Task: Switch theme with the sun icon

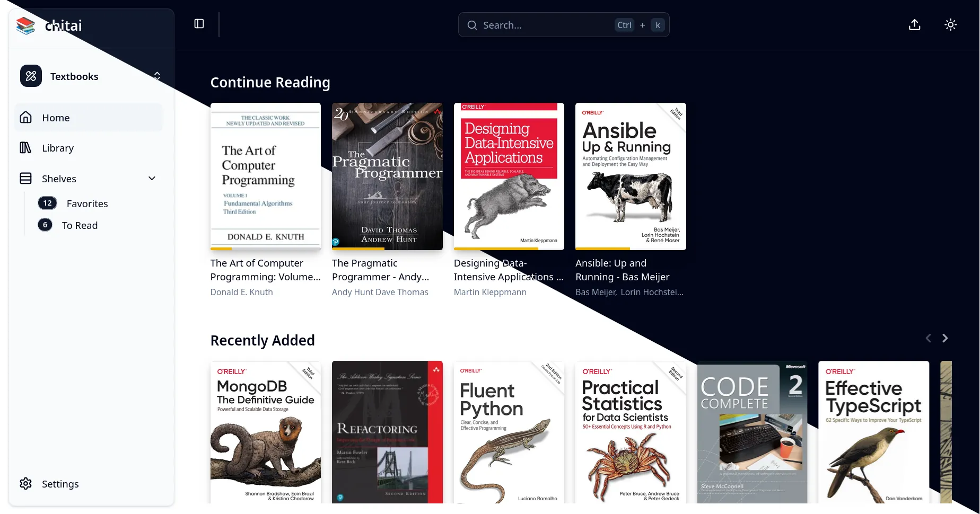Action: (950, 25)
